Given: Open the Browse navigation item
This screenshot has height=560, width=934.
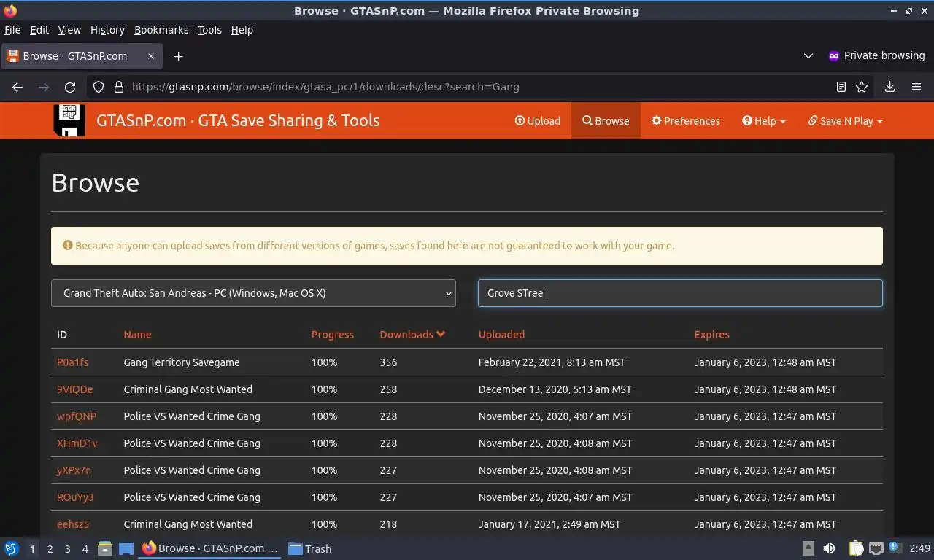Looking at the screenshot, I should click(606, 121).
